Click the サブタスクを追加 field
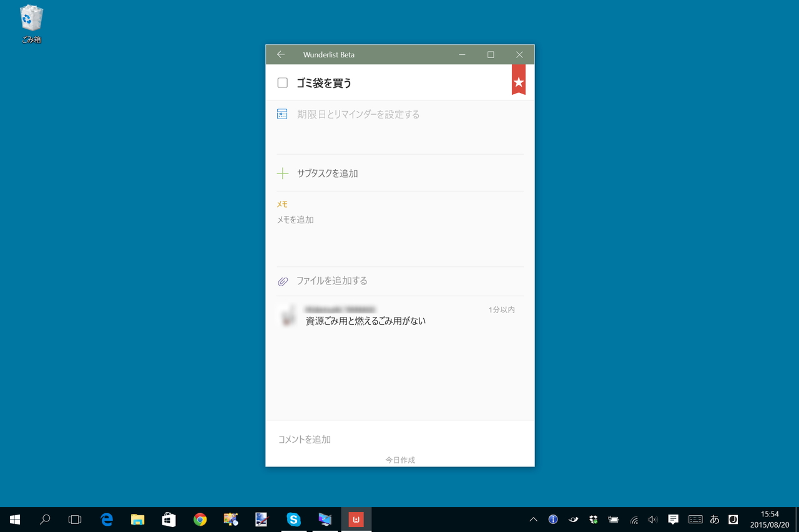 (328, 173)
